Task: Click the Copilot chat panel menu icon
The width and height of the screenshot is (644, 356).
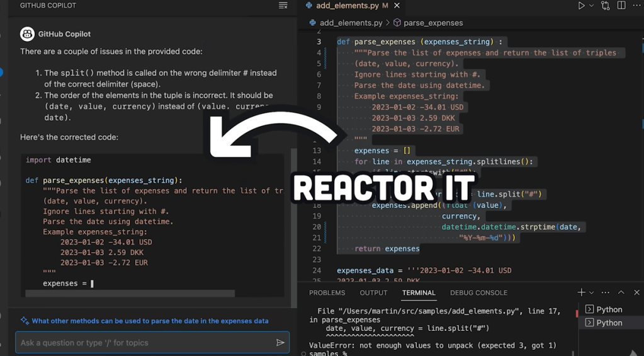Action: pyautogui.click(x=283, y=6)
